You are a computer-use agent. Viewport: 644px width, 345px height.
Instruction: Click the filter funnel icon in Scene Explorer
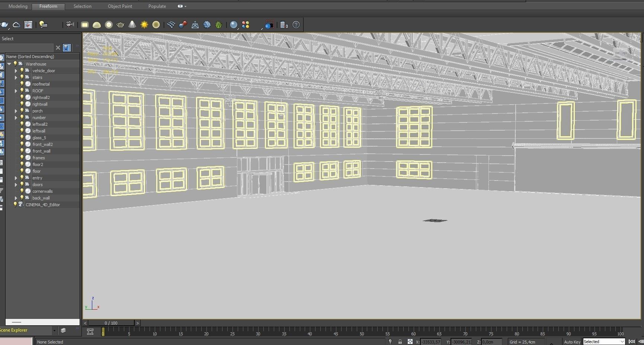click(x=67, y=48)
